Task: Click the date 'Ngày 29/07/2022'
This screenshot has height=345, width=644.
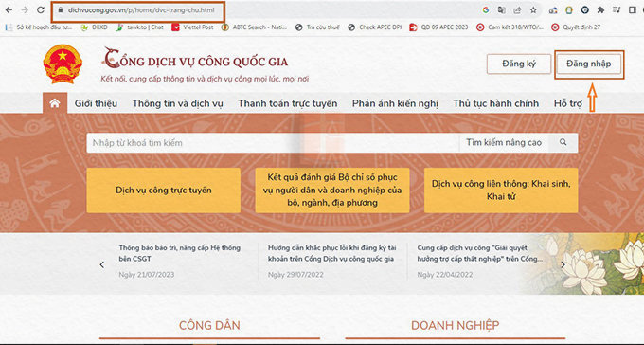Action: pyautogui.click(x=295, y=275)
